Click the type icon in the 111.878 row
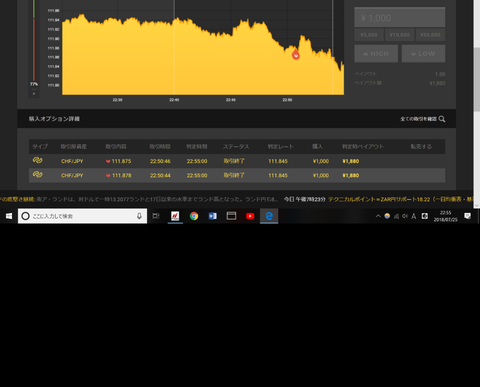480x387 pixels. (38, 174)
